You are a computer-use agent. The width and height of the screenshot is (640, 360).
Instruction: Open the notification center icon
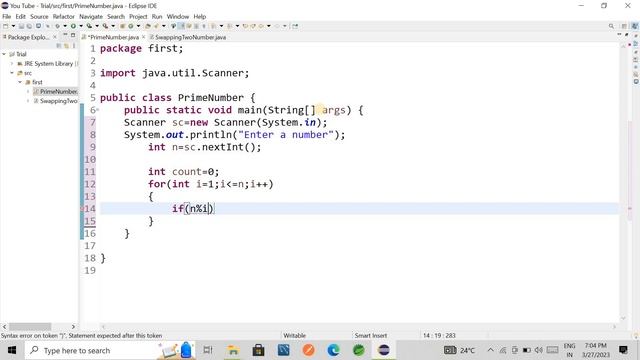pyautogui.click(x=623, y=350)
